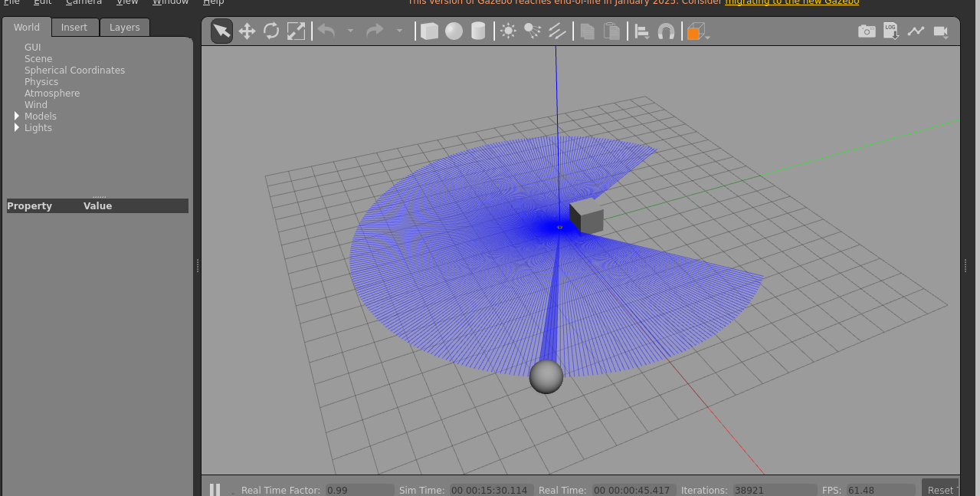Viewport: 980px width, 496px height.
Task: Click the Real Time Factor field
Action: (359, 490)
